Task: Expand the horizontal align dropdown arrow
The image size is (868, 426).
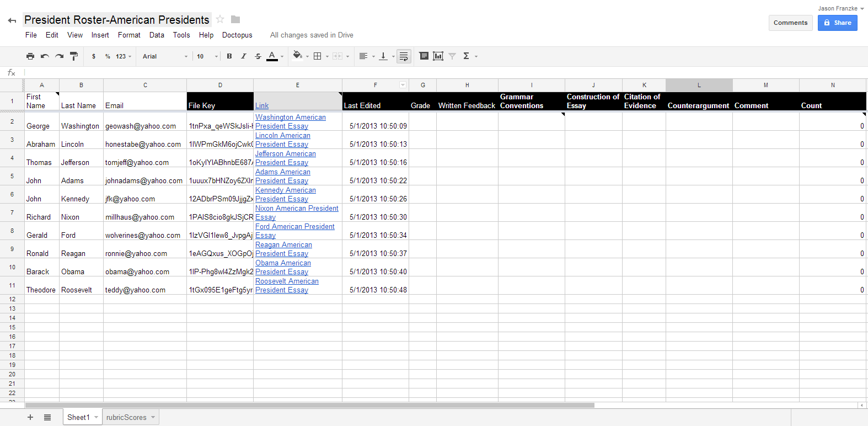Action: 373,56
